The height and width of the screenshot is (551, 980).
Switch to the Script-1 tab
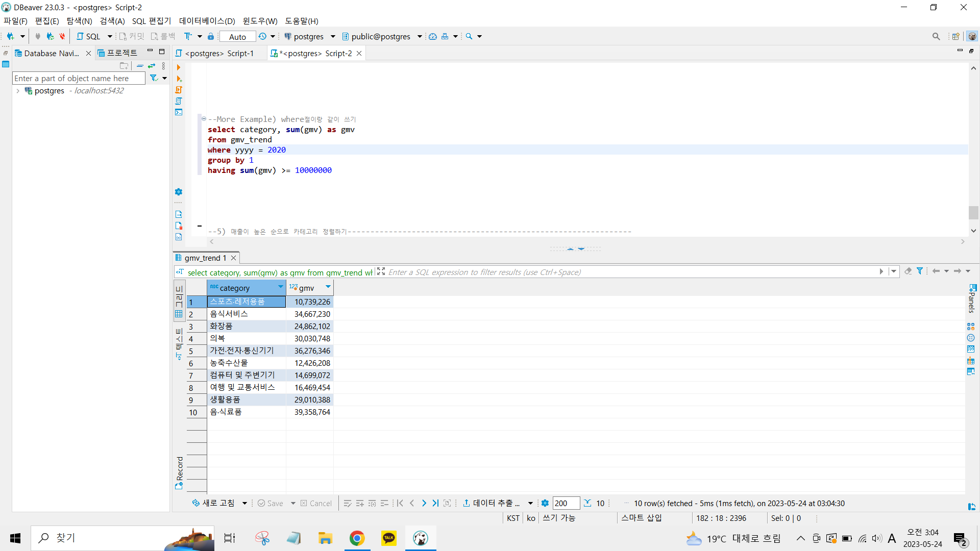(x=219, y=54)
